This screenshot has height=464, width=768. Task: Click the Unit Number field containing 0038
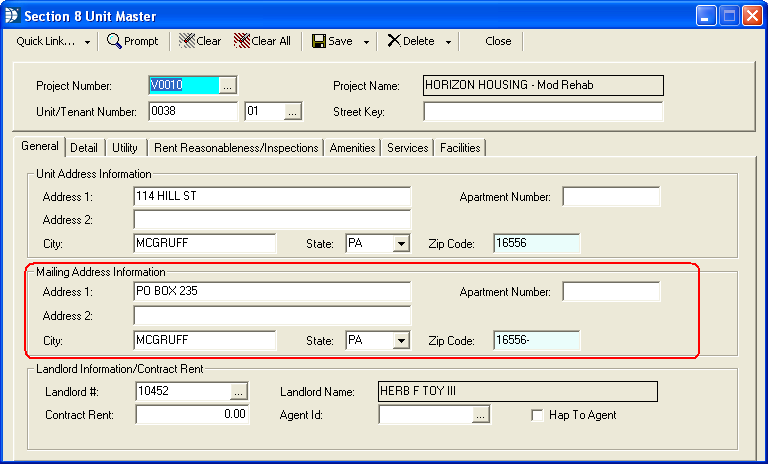(x=193, y=111)
